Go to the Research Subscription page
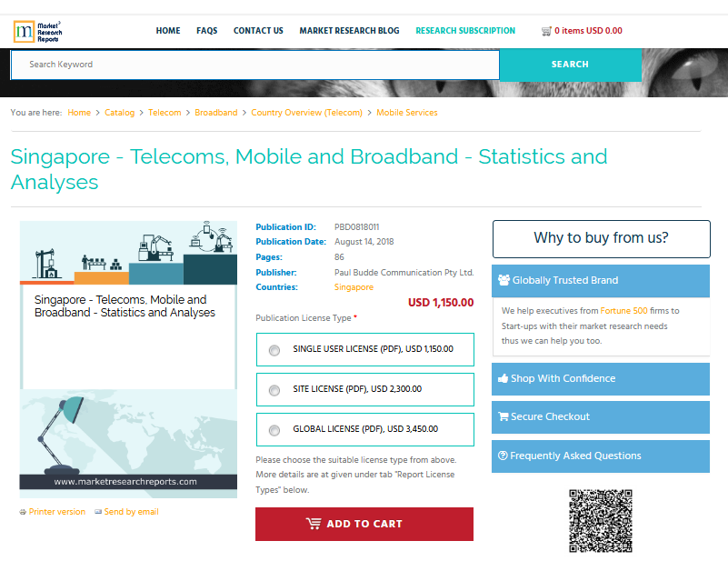Screen dimensions: 728x561 click(x=465, y=31)
